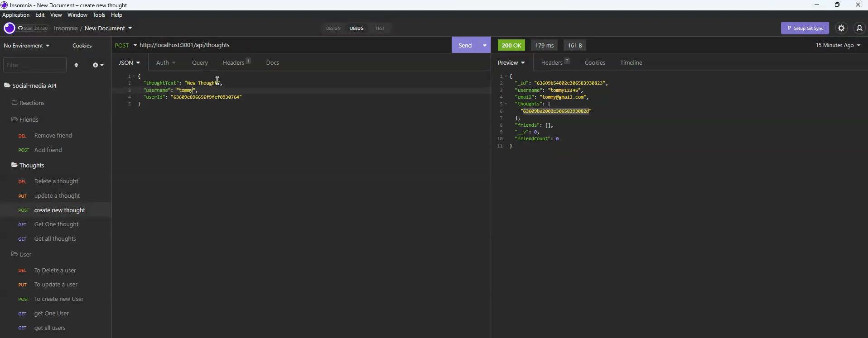
Task: Click the highlighted thought ID in response
Action: tap(556, 111)
